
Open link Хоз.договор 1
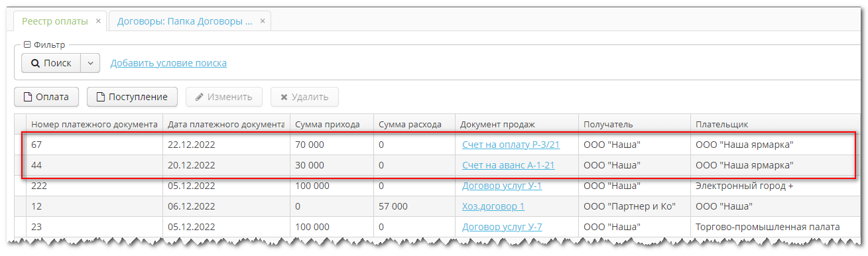coord(493,206)
